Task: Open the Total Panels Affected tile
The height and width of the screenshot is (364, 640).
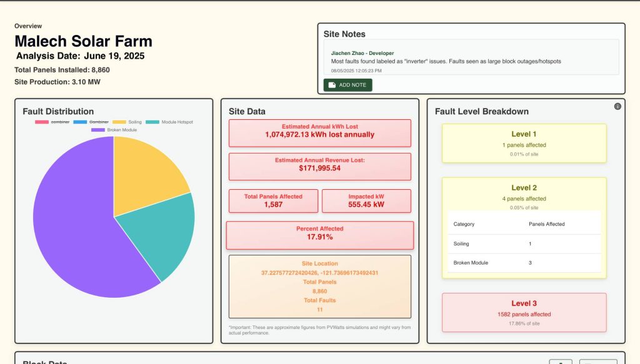Action: point(273,200)
